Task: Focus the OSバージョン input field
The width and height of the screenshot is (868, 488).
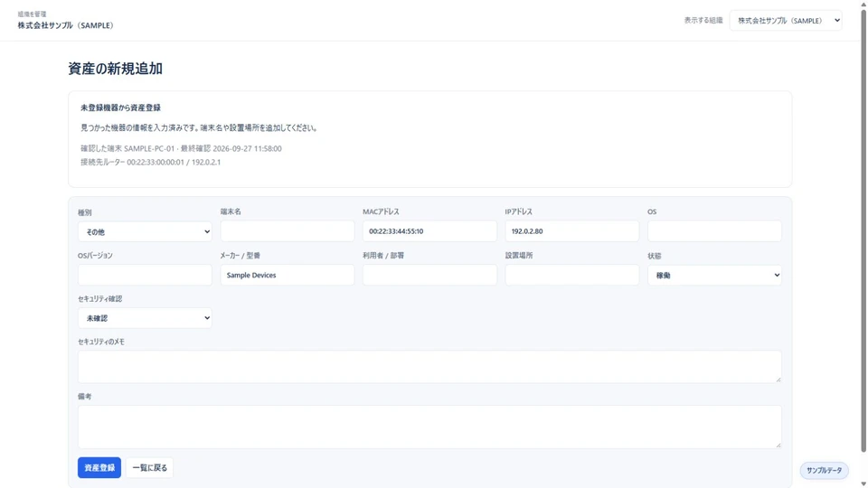Action: pos(145,275)
